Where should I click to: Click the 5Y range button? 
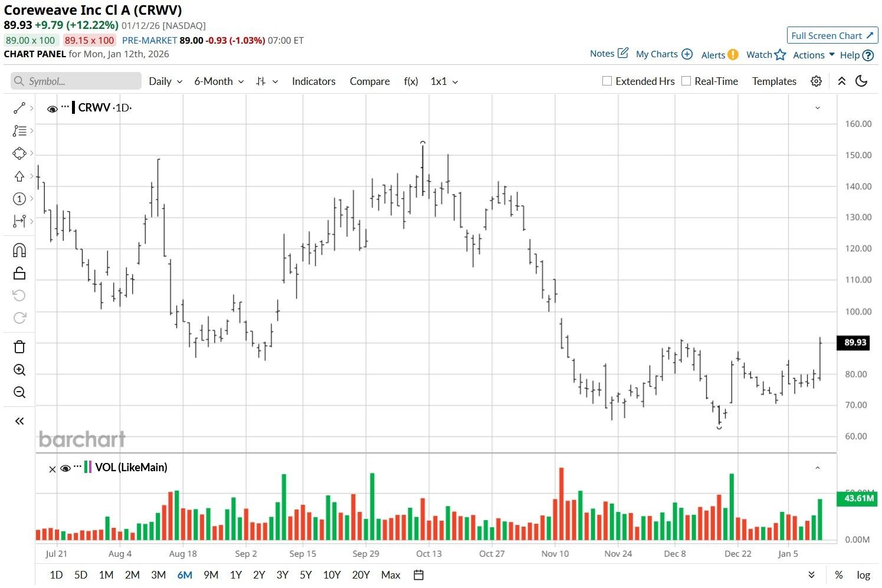click(x=306, y=575)
